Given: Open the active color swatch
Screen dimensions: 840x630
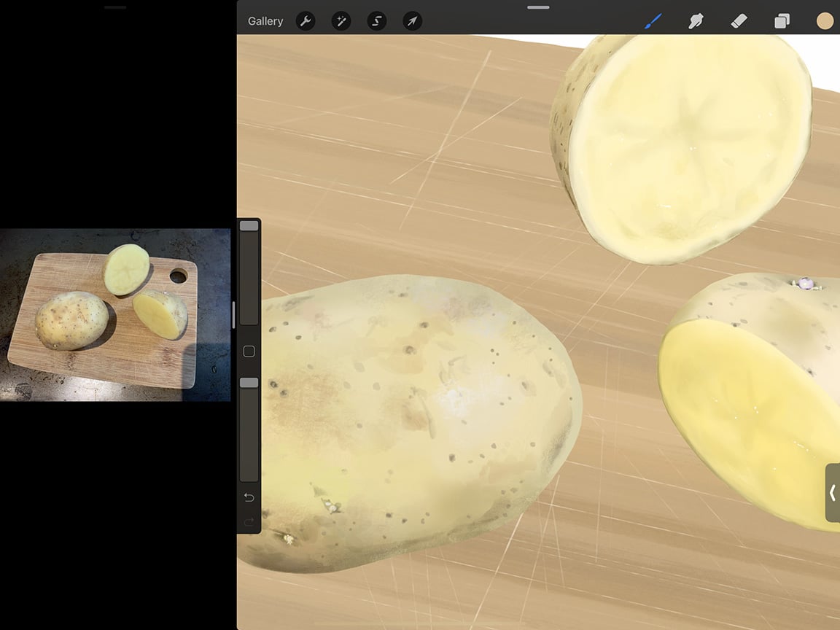Looking at the screenshot, I should [x=825, y=21].
